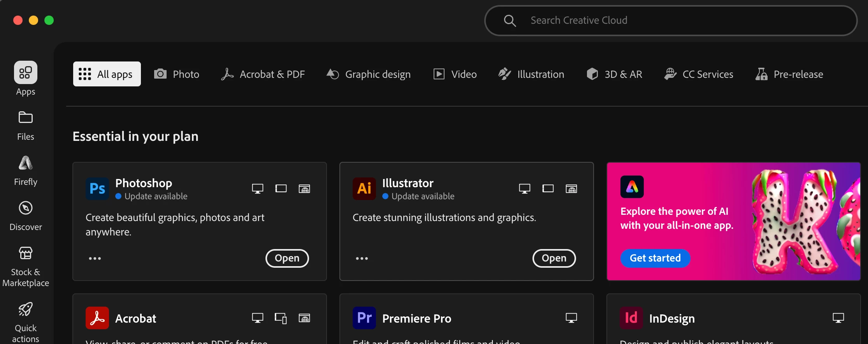The width and height of the screenshot is (868, 344).
Task: Click Photoshop Update available status
Action: point(151,196)
